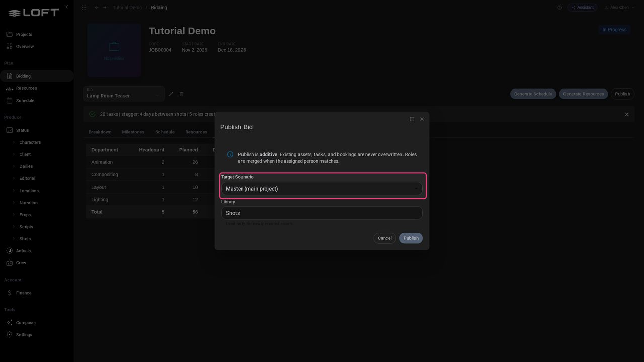Switch to the Breakdown tab
This screenshot has height=362, width=644.
pyautogui.click(x=100, y=132)
